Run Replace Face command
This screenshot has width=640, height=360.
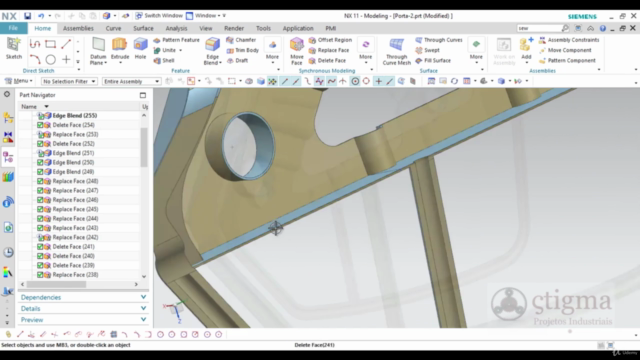pyautogui.click(x=329, y=50)
